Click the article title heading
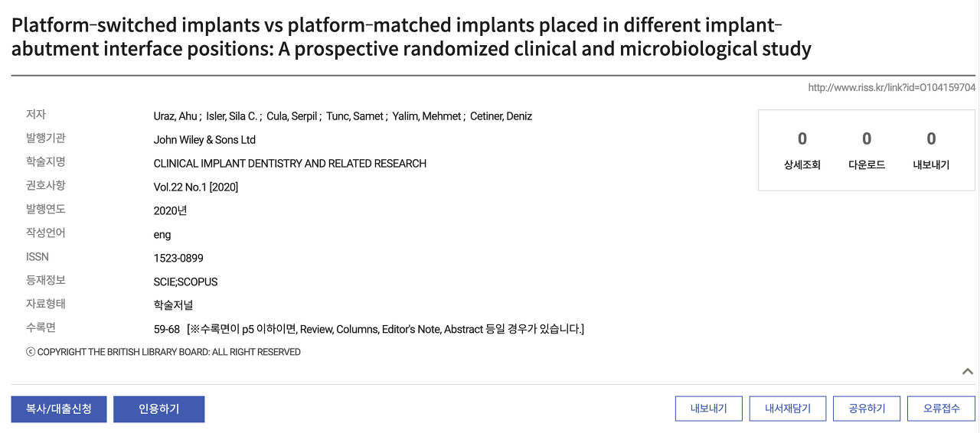 pos(411,37)
